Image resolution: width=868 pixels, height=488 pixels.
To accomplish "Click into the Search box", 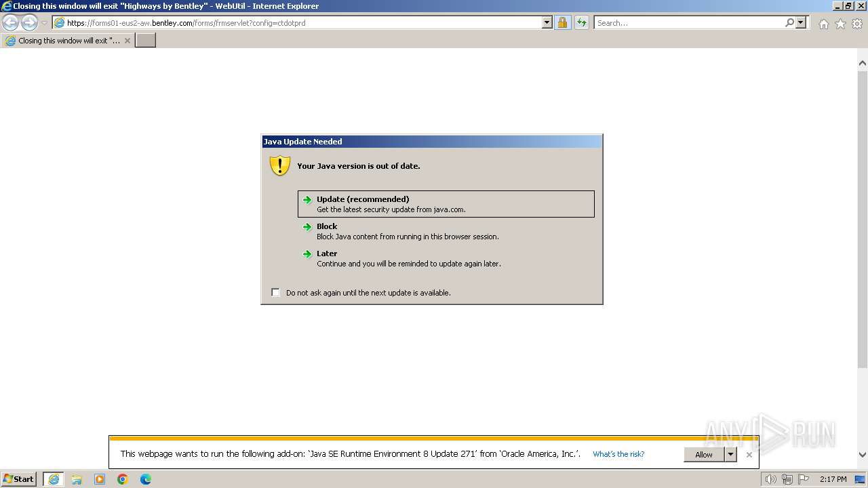I will point(688,22).
